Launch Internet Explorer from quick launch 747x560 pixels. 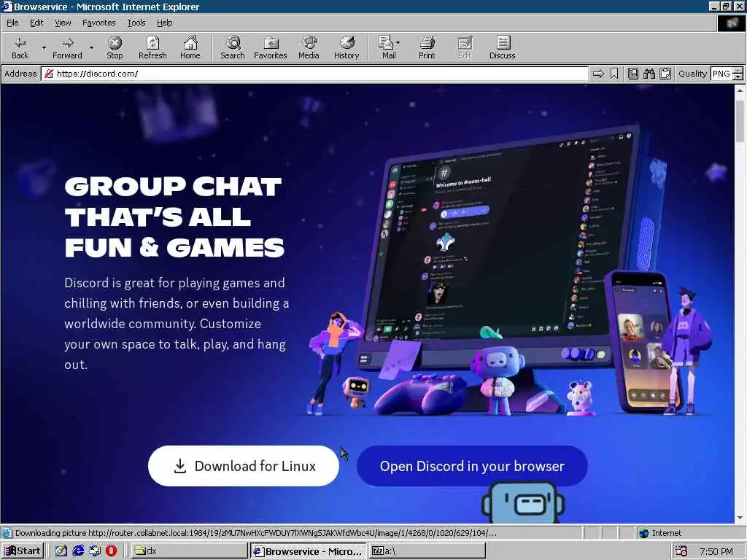tap(78, 551)
